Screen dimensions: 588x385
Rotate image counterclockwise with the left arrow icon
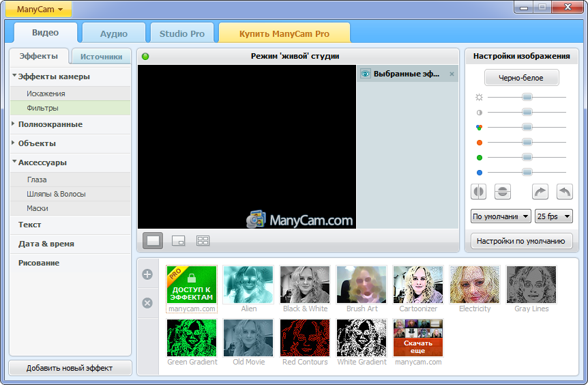coord(564,192)
